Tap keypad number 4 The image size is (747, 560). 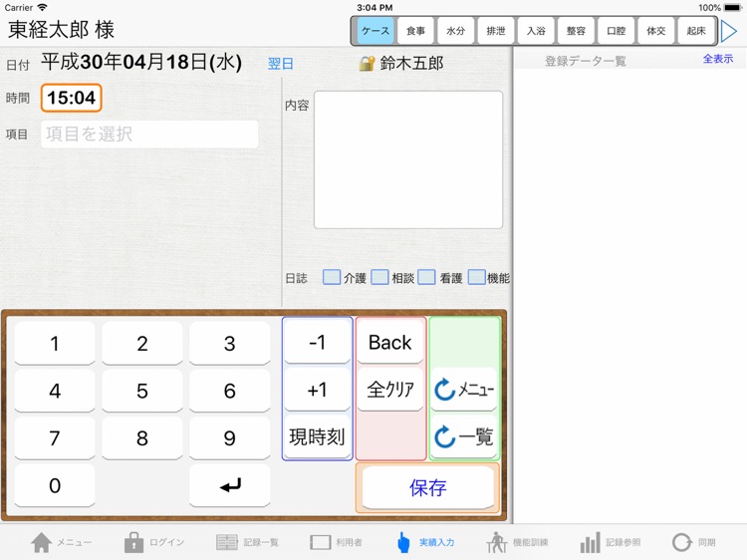click(x=55, y=391)
